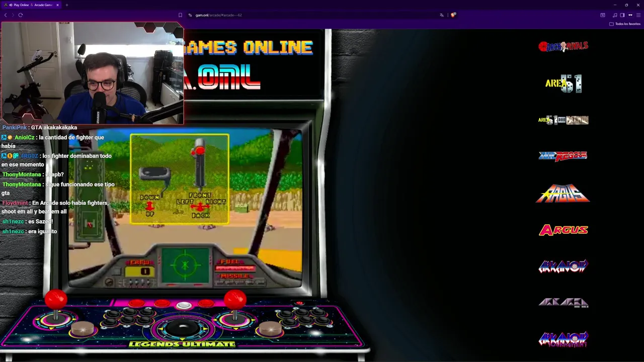
Task: Click chat username Floydmint
Action: coord(15,203)
